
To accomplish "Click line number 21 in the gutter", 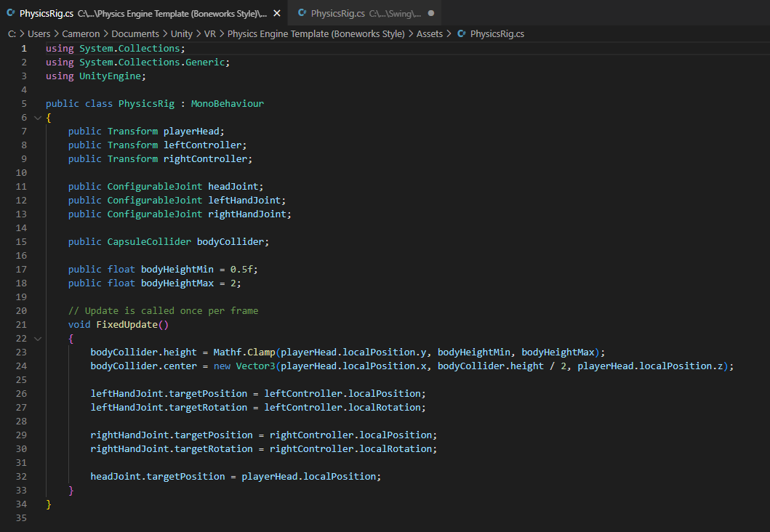I will click(x=20, y=325).
